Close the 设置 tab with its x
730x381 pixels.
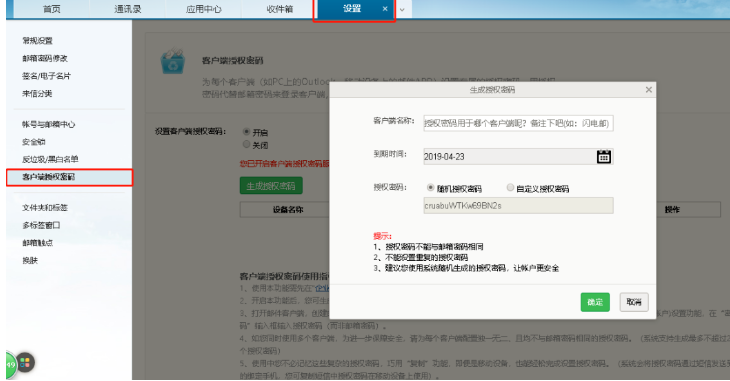(385, 8)
